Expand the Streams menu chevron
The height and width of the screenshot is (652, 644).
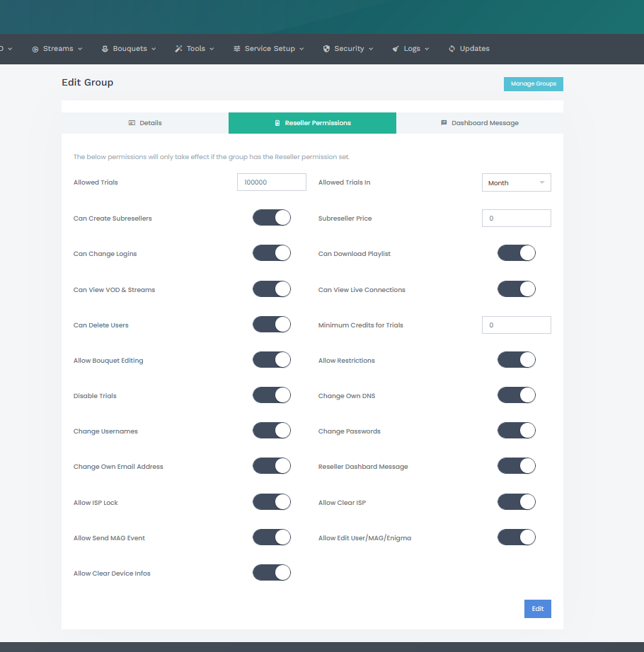80,49
